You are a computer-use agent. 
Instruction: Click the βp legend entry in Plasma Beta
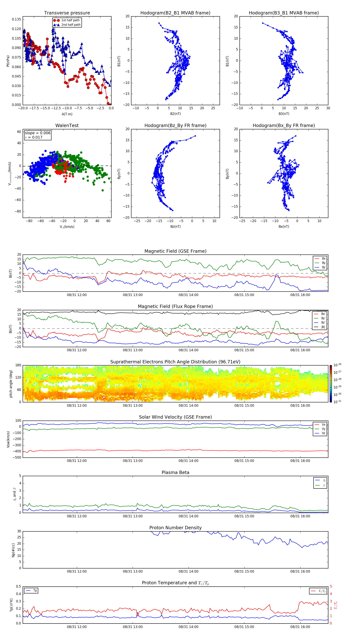point(321,480)
